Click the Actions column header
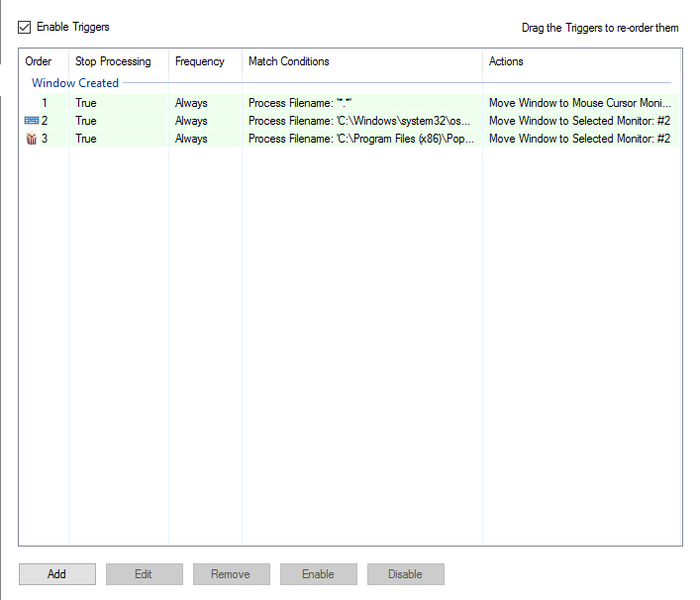The width and height of the screenshot is (700, 600). 506,61
